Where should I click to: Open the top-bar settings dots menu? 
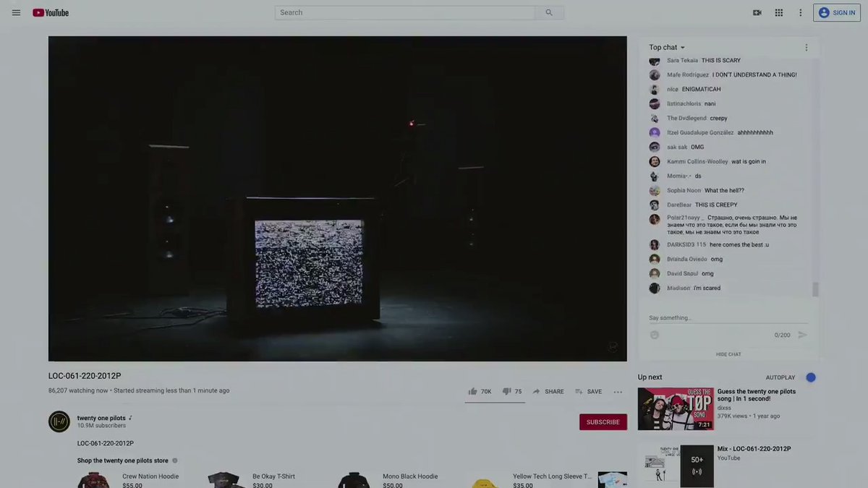click(801, 12)
